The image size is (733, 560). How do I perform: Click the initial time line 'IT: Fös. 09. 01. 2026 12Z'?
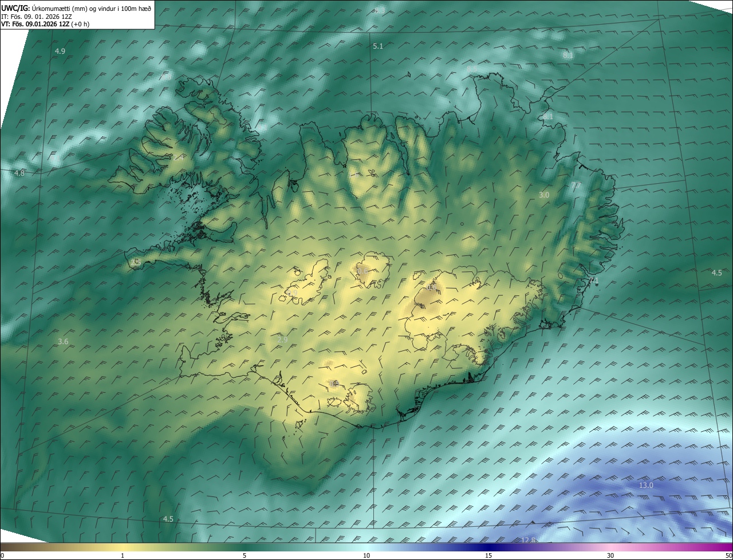coord(36,16)
